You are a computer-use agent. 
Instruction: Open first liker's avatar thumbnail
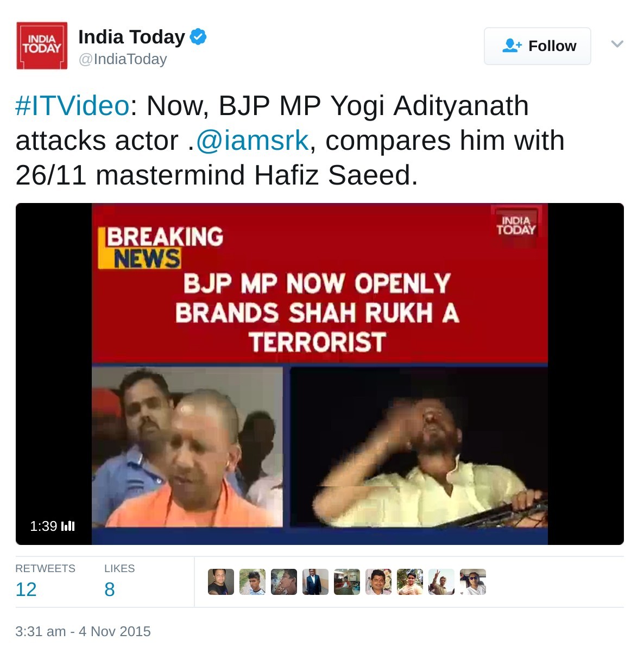click(221, 582)
